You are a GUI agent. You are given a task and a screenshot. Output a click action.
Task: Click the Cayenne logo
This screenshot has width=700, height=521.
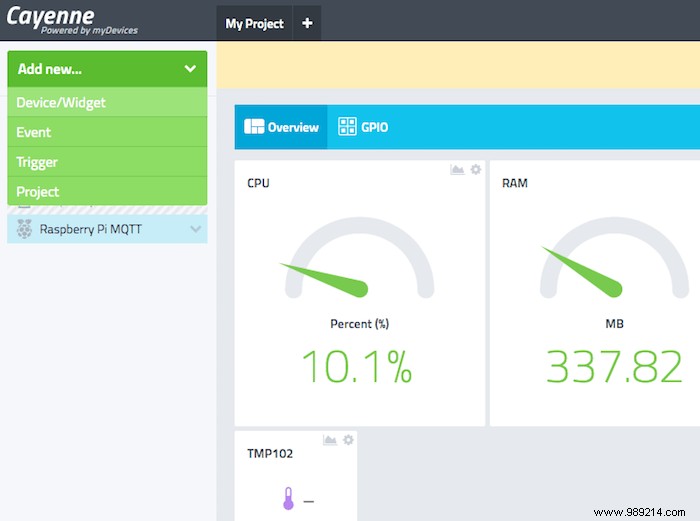(72, 21)
